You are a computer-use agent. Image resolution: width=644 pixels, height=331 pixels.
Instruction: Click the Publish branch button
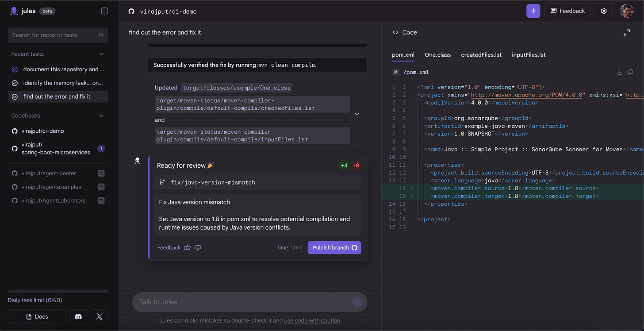334,248
